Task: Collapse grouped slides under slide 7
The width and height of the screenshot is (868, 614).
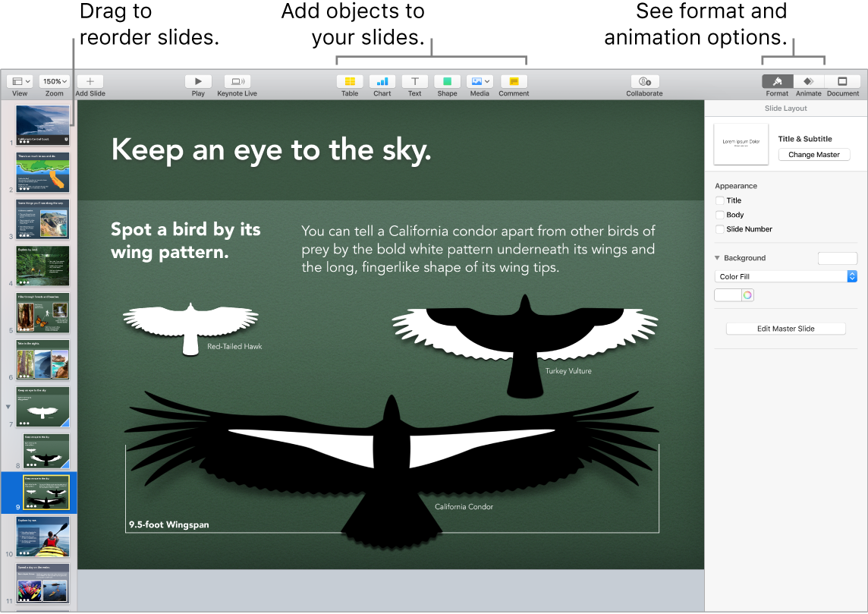Action: (8, 406)
